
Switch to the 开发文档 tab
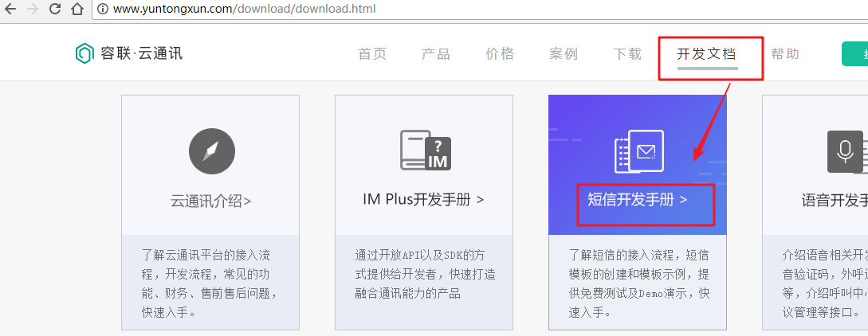click(706, 54)
